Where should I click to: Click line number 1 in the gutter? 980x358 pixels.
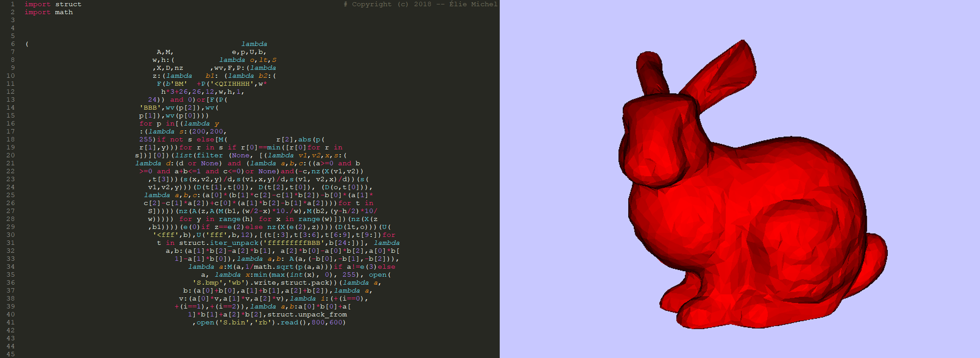coord(13,4)
